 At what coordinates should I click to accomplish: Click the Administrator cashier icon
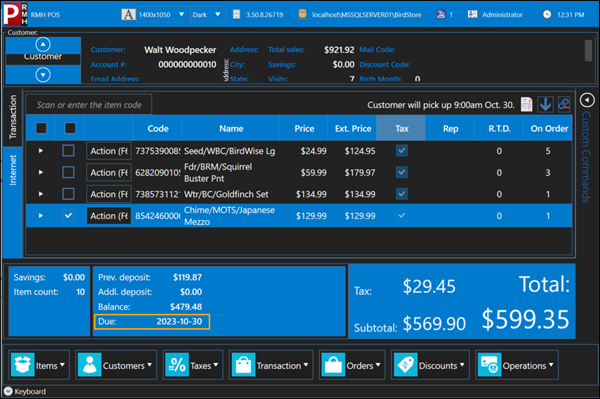point(473,15)
